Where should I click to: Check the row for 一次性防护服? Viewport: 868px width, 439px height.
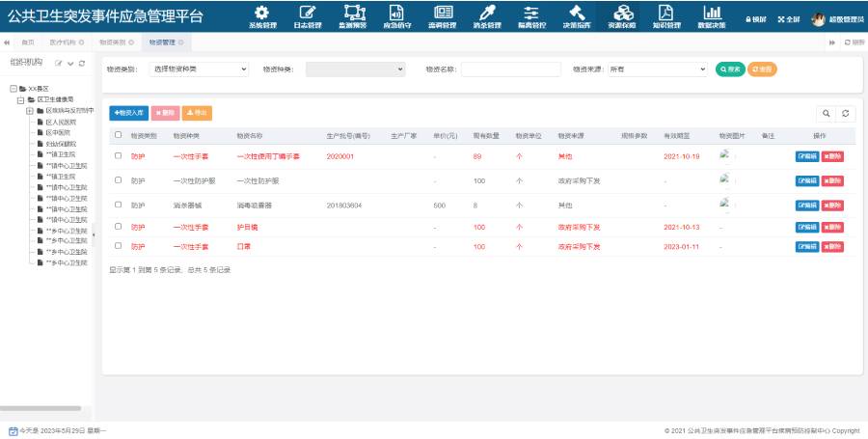[x=118, y=179]
